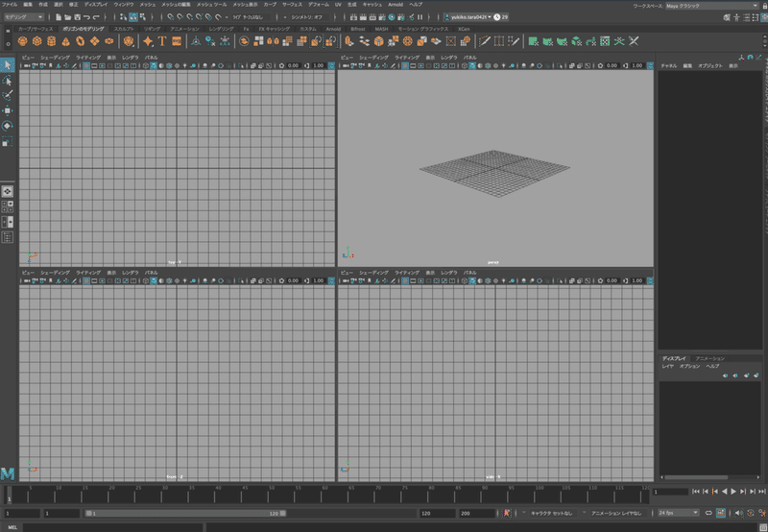Click the Redo arrow in status line
768x532 pixels.
point(96,17)
